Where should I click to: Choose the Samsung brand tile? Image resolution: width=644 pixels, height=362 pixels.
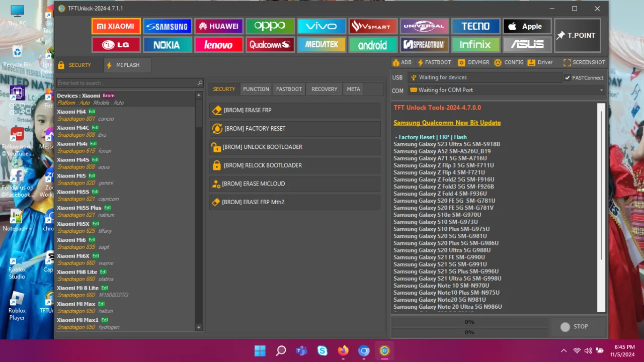point(167,26)
